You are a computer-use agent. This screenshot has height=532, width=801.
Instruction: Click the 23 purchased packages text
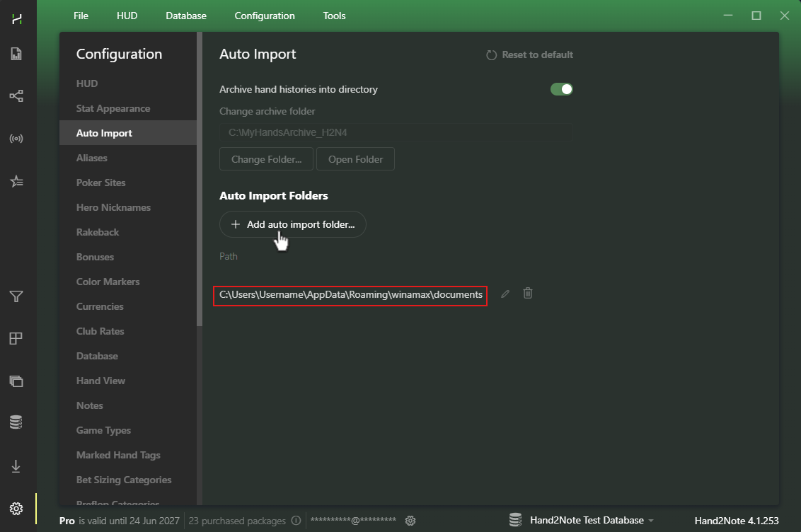[x=237, y=520]
